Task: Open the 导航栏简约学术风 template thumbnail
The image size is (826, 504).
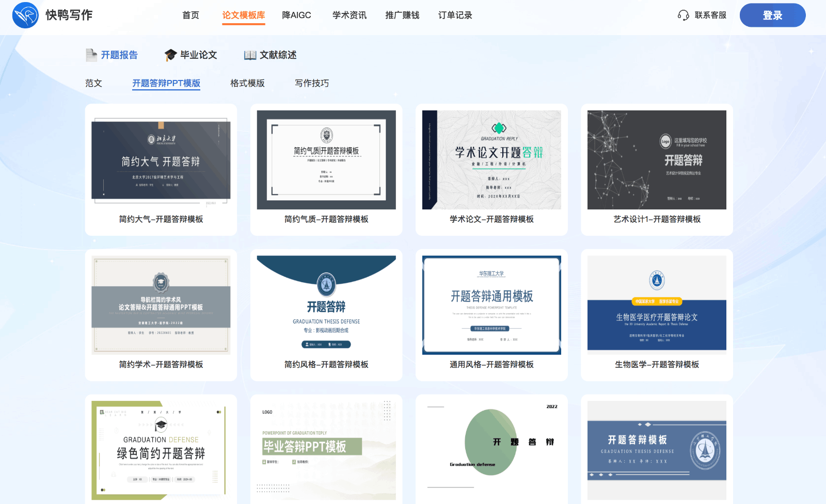Action: click(x=161, y=305)
